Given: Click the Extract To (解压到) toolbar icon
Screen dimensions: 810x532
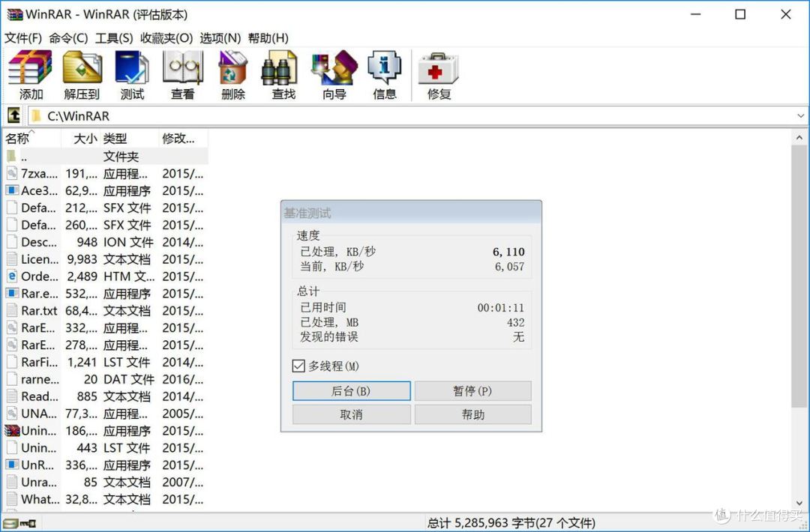Looking at the screenshot, I should [82, 67].
